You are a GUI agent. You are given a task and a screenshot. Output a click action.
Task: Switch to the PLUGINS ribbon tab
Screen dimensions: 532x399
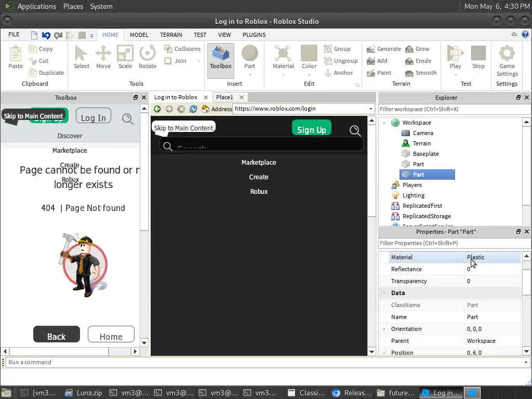click(254, 35)
